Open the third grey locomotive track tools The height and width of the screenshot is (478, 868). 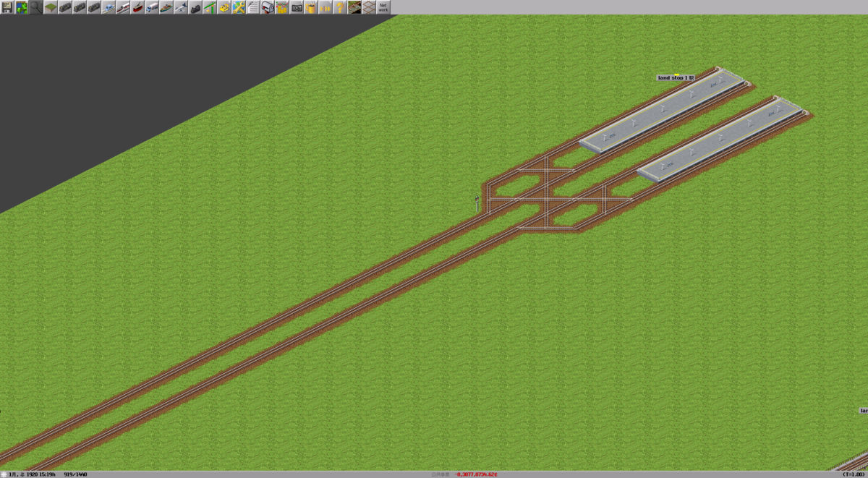[x=94, y=7]
